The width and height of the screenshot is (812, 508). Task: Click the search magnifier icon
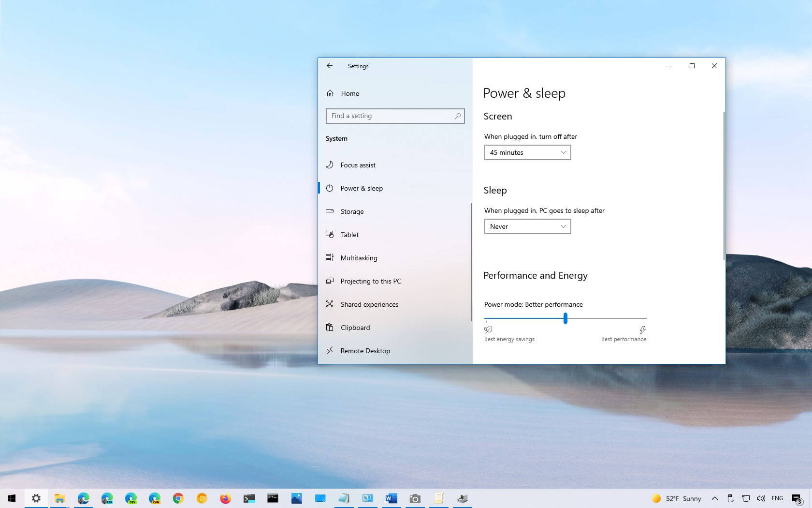tap(457, 116)
